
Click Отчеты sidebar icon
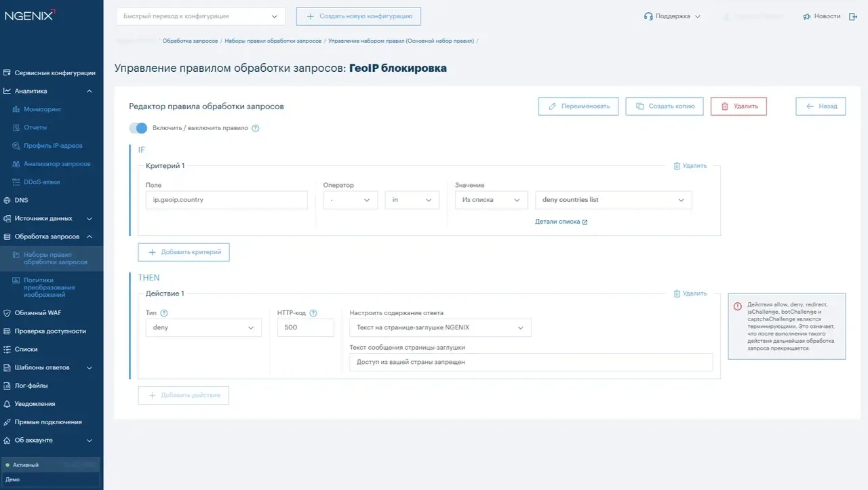click(17, 127)
